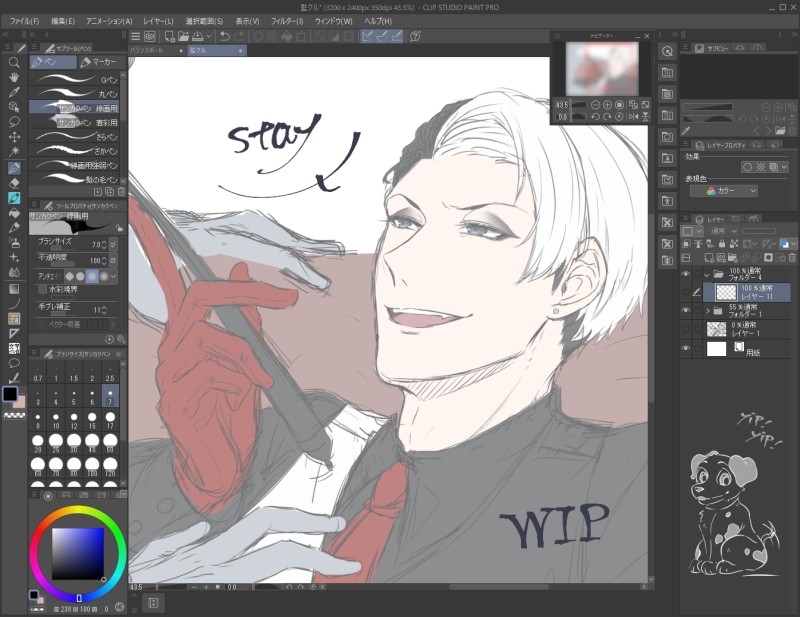This screenshot has height=617, width=800.
Task: Select the ざらペン sub tool
Action: coord(74,136)
